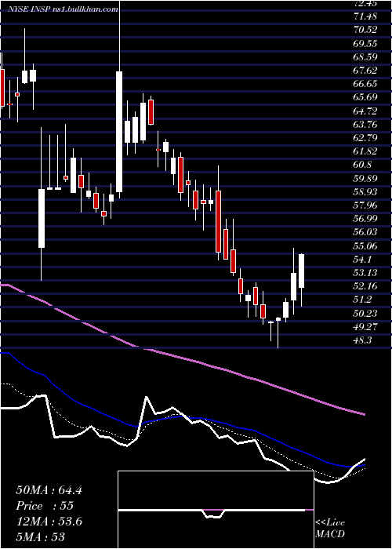Click the 5MA : 53 readout
The height and width of the screenshot is (549, 392).
click(x=41, y=536)
